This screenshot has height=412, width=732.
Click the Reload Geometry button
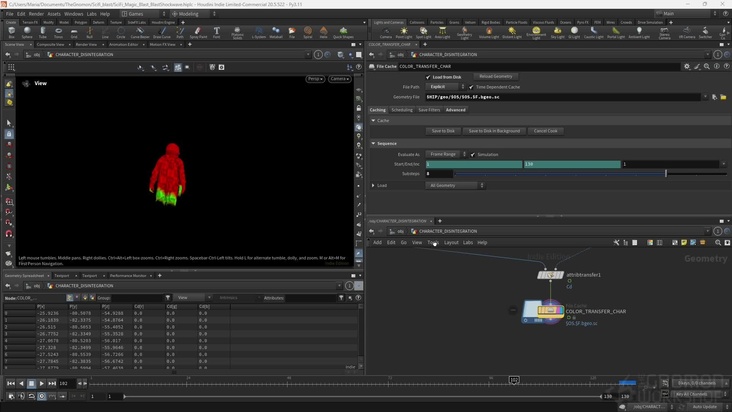pyautogui.click(x=495, y=76)
